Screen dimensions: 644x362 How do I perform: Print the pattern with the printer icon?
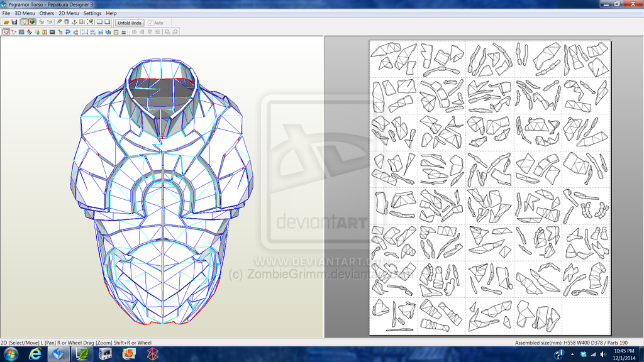click(124, 31)
